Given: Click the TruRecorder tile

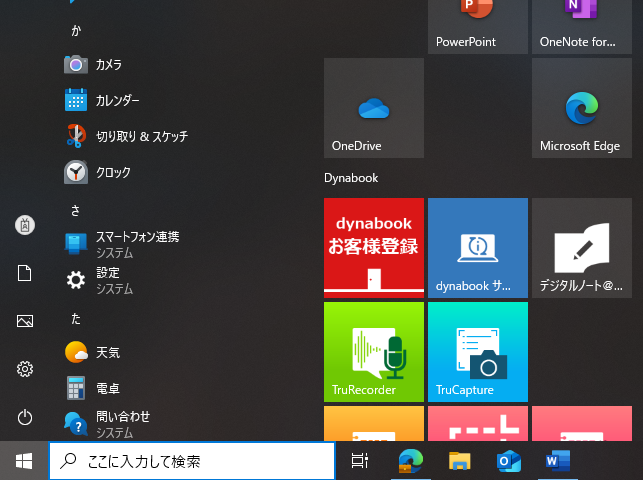Looking at the screenshot, I should (x=373, y=352).
